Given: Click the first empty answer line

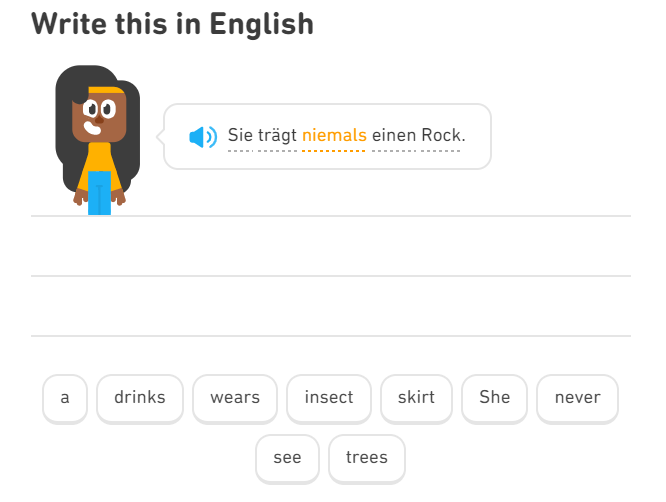Looking at the screenshot, I should click(x=330, y=246).
